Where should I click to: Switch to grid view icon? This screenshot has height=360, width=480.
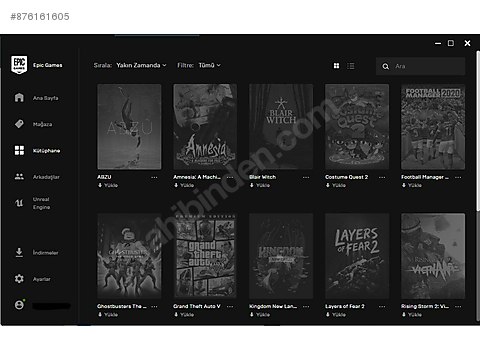pyautogui.click(x=336, y=66)
